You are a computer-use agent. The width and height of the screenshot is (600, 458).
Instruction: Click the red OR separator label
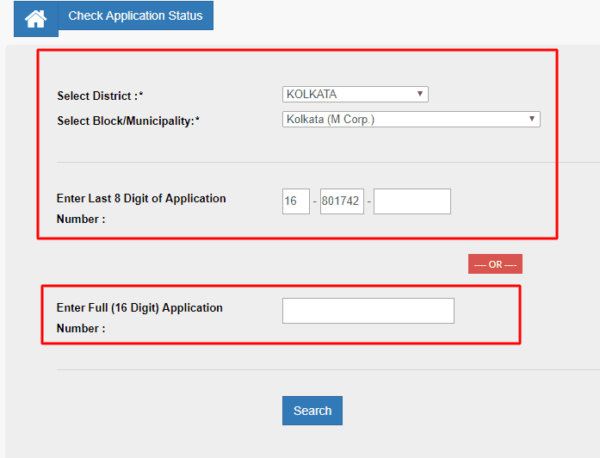495,264
